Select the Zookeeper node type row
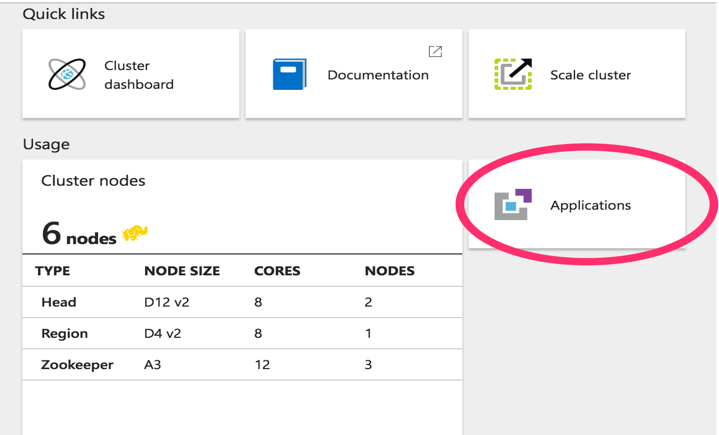This screenshot has width=719, height=435. click(x=77, y=365)
